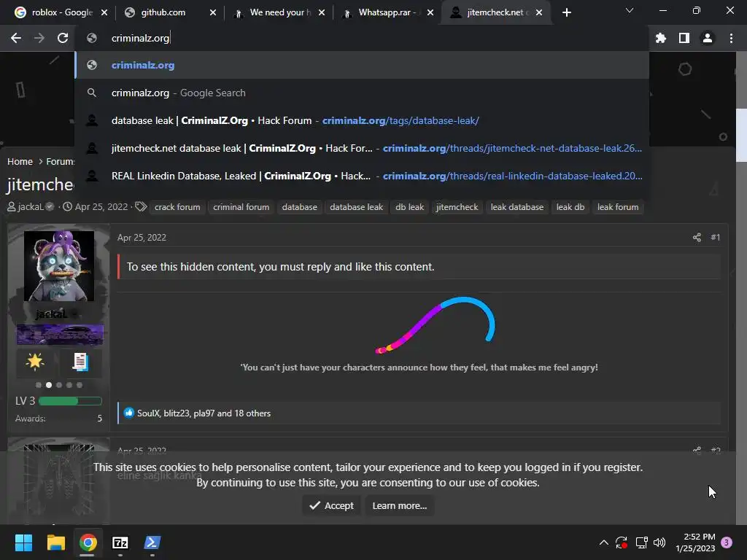
Task: Open the leak db tag
Action: (570, 207)
